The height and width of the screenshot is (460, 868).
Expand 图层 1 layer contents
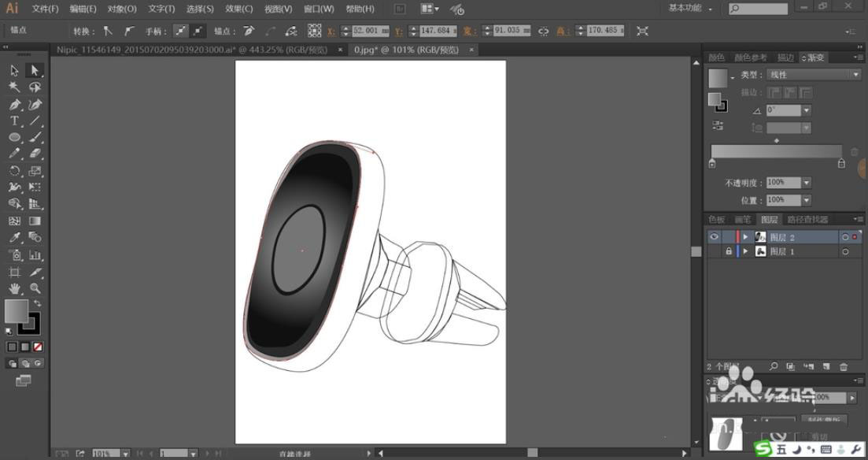(745, 251)
